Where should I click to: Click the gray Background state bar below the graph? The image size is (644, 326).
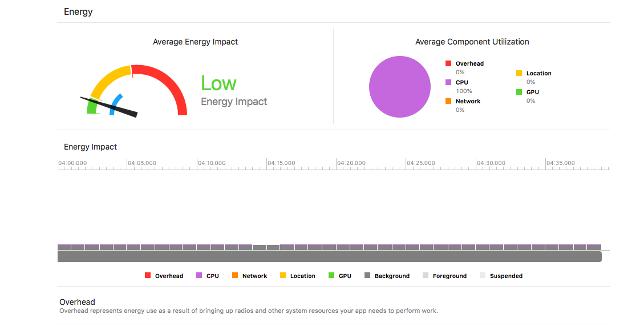click(329, 257)
